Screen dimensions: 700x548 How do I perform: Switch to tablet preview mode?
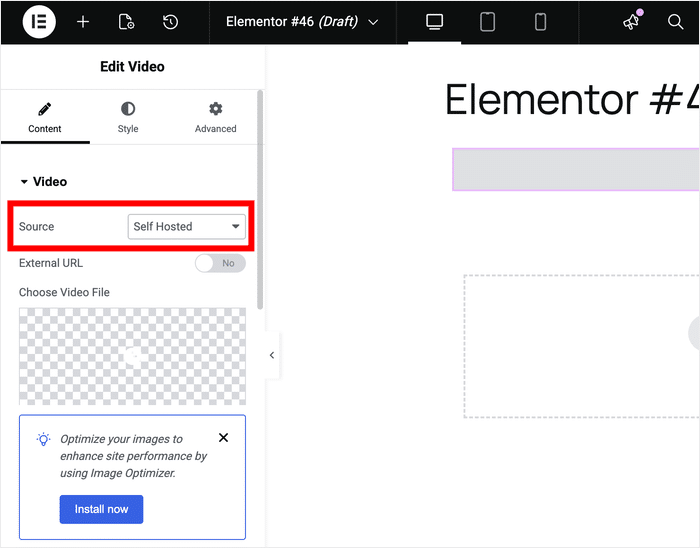[488, 21]
